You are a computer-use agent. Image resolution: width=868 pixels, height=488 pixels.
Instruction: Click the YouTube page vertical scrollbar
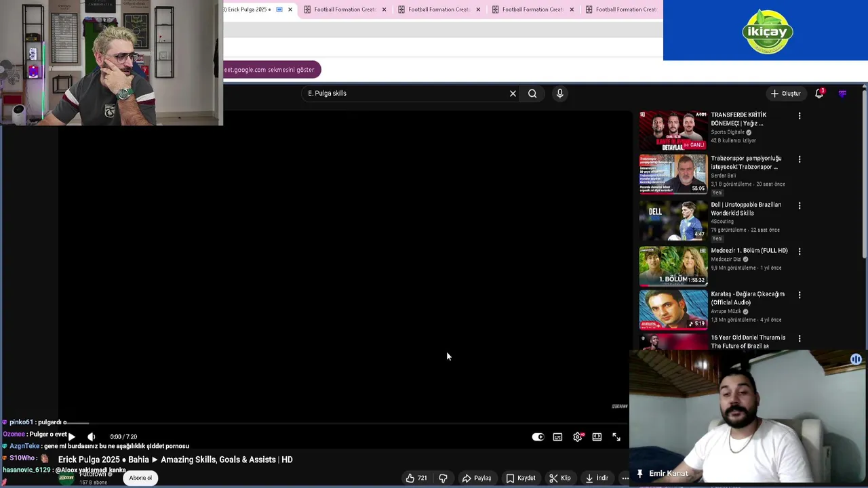(x=864, y=174)
